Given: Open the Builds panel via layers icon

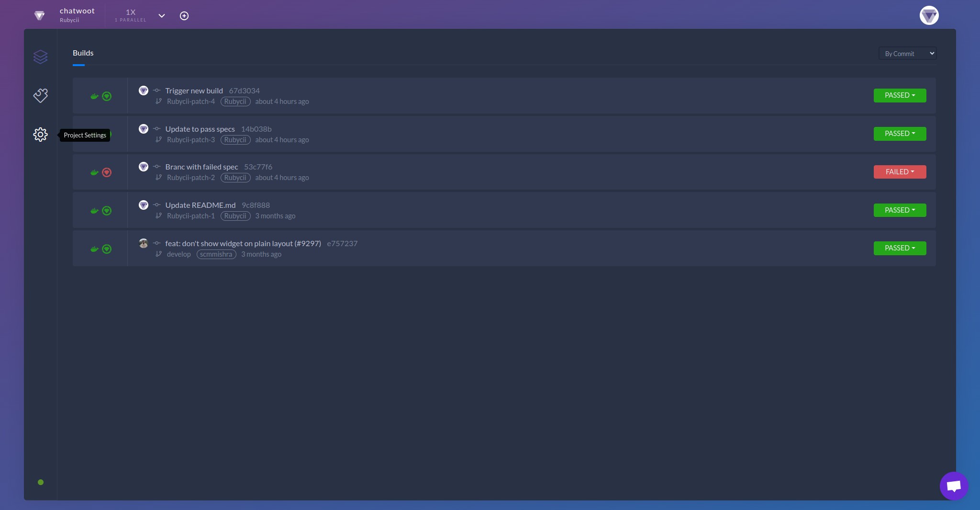Looking at the screenshot, I should pos(41,57).
